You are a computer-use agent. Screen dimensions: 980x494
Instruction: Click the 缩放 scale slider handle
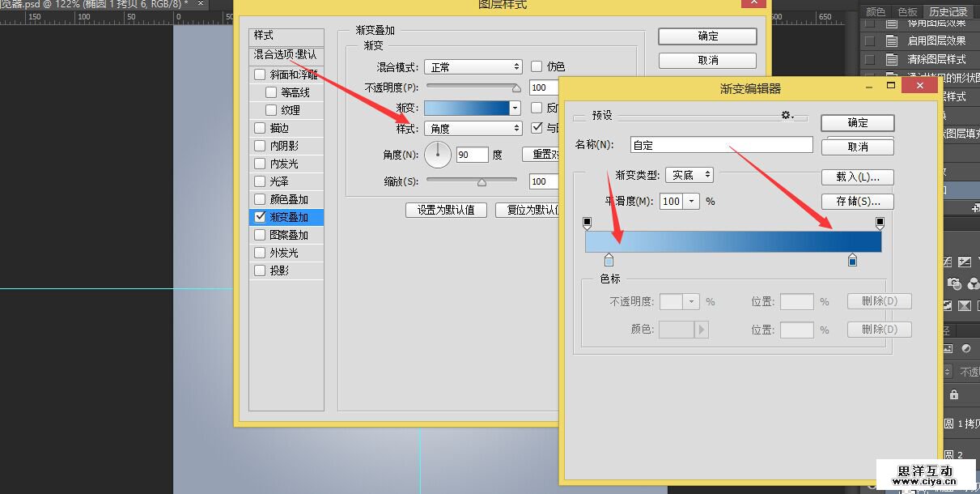click(482, 182)
